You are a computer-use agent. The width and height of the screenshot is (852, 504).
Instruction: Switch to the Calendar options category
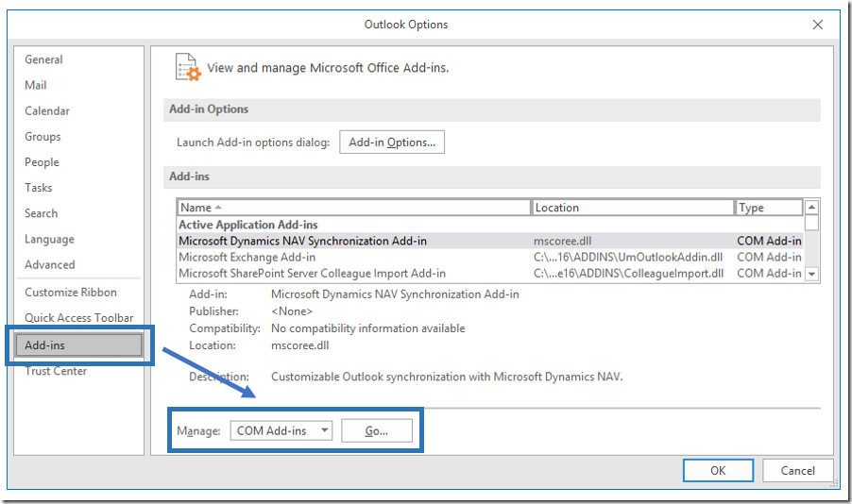[x=46, y=110]
